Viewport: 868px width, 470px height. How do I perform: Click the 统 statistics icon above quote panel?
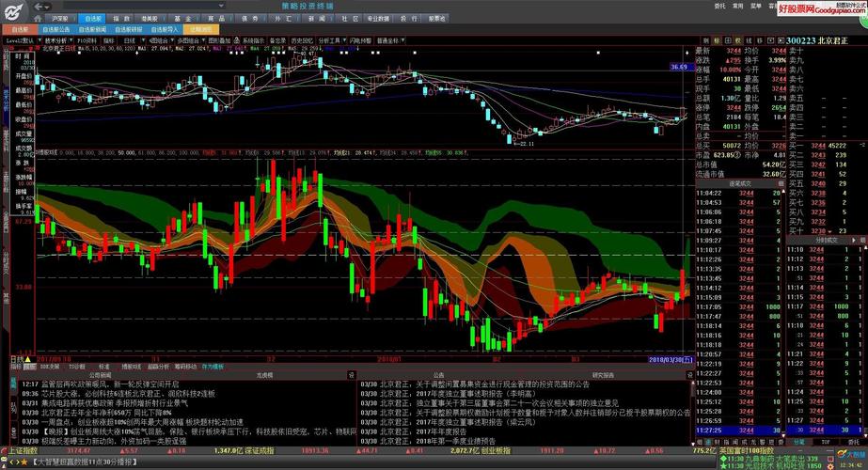(x=750, y=41)
